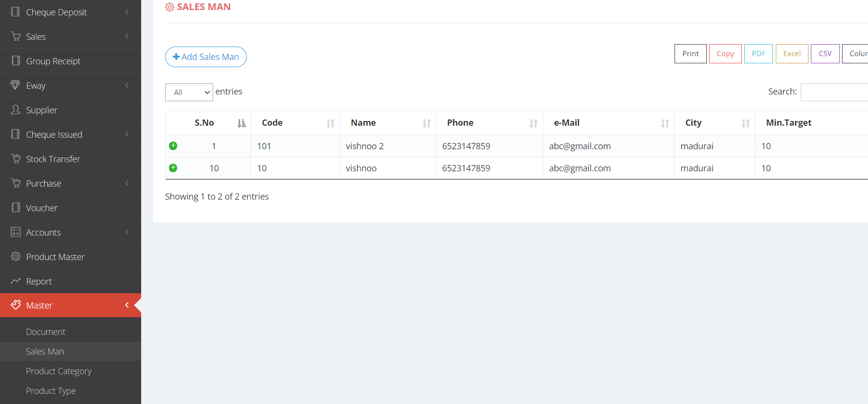The width and height of the screenshot is (868, 404).
Task: Click into the Search input field
Action: [834, 92]
